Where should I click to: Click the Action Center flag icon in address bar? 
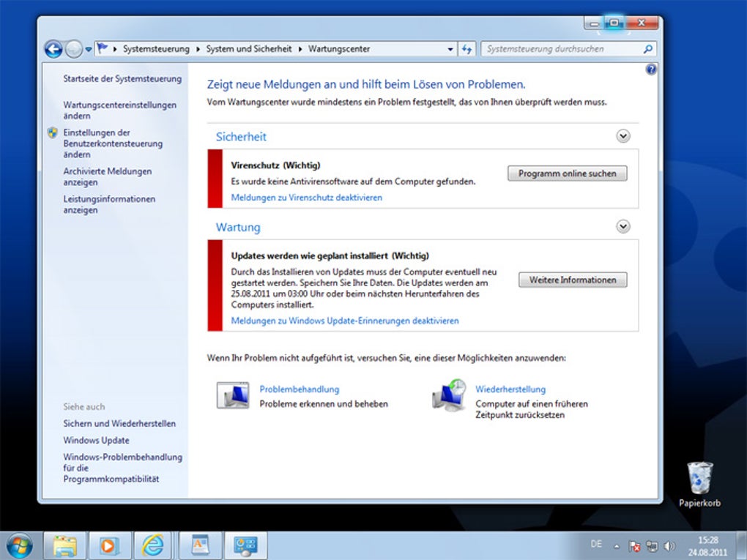[103, 48]
